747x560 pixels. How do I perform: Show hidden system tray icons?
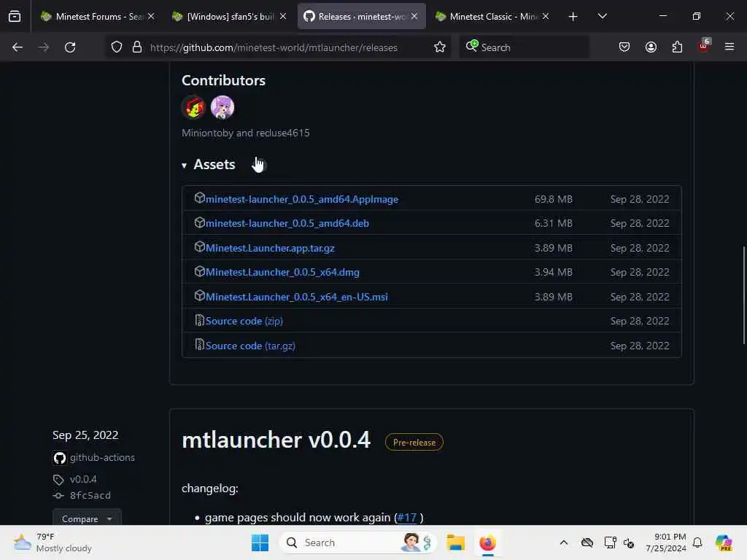point(564,542)
